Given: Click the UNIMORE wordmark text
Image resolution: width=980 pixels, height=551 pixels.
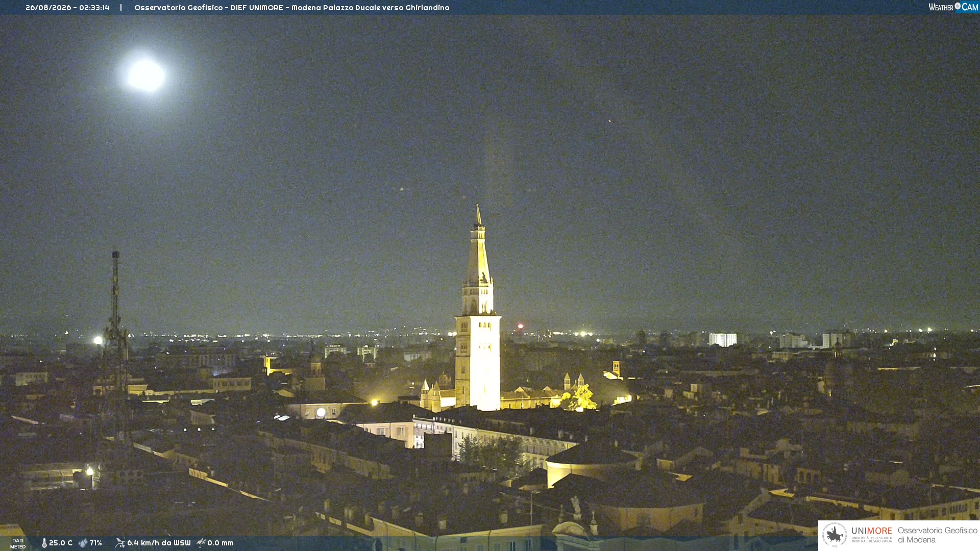Looking at the screenshot, I should 872,531.
